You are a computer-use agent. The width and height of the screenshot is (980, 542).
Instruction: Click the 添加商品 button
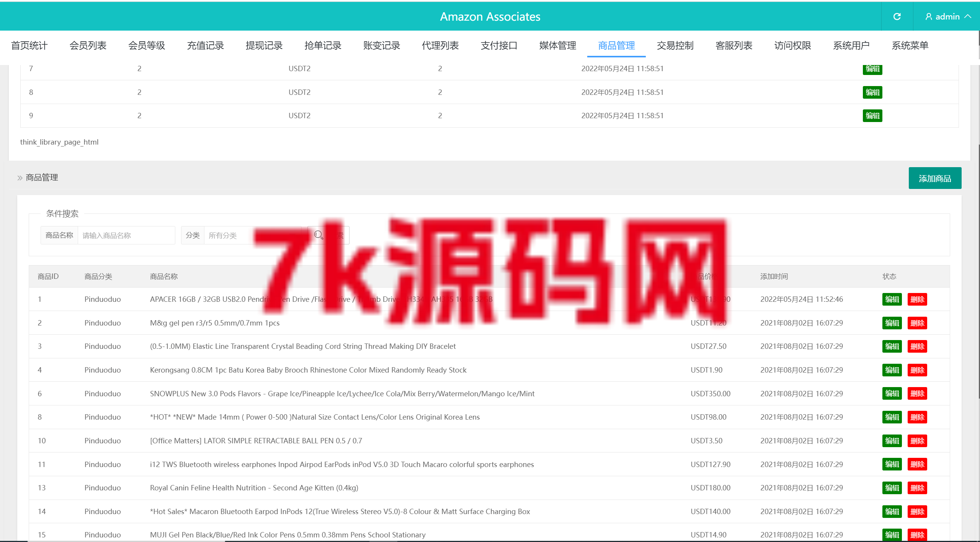pos(935,178)
